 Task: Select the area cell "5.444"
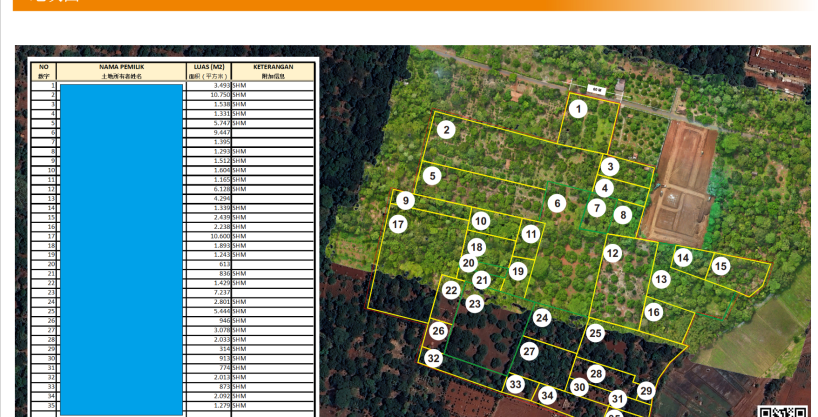tap(222, 311)
